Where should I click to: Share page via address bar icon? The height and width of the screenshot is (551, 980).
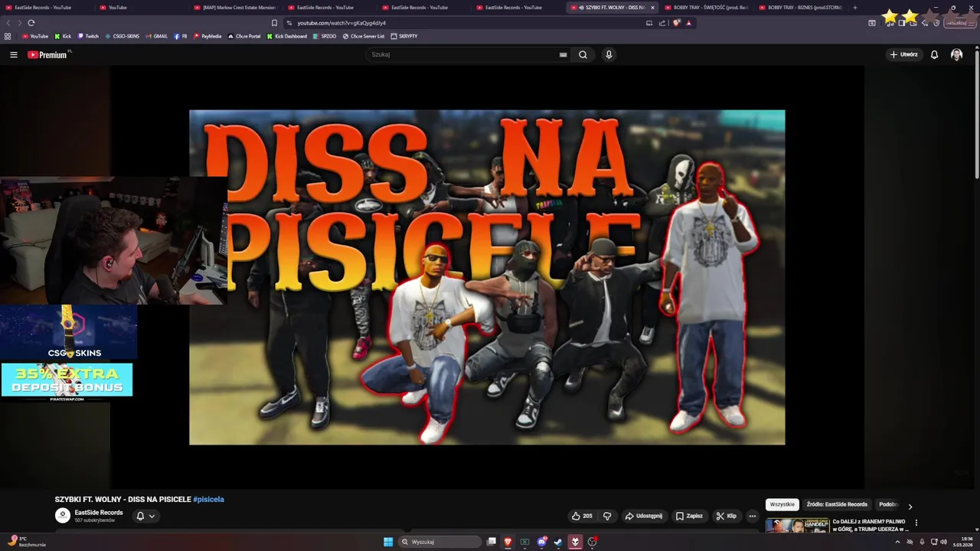[x=661, y=23]
